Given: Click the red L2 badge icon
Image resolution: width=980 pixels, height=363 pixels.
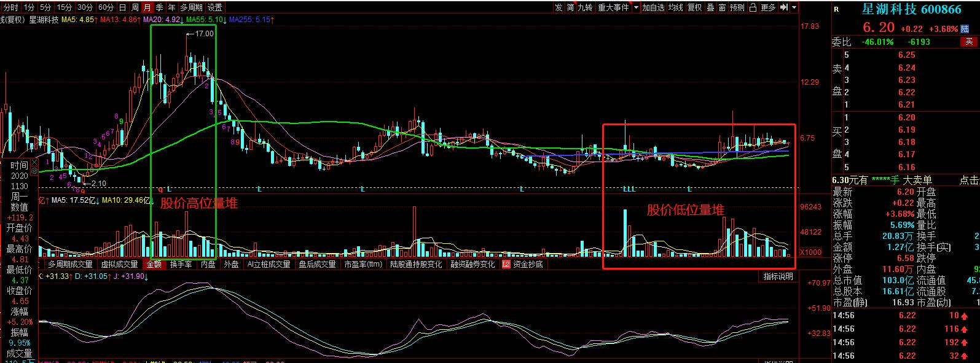Looking at the screenshot, I should click(x=506, y=264).
